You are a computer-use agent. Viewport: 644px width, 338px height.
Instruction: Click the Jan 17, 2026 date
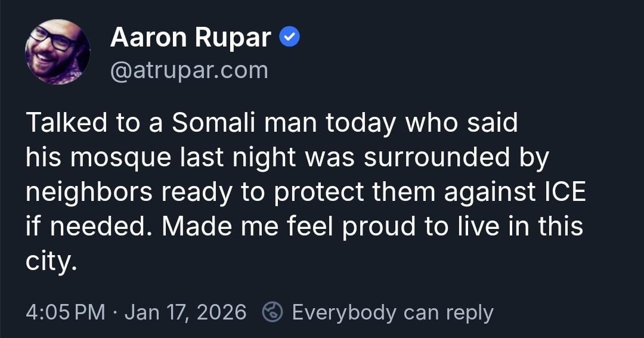(185, 312)
